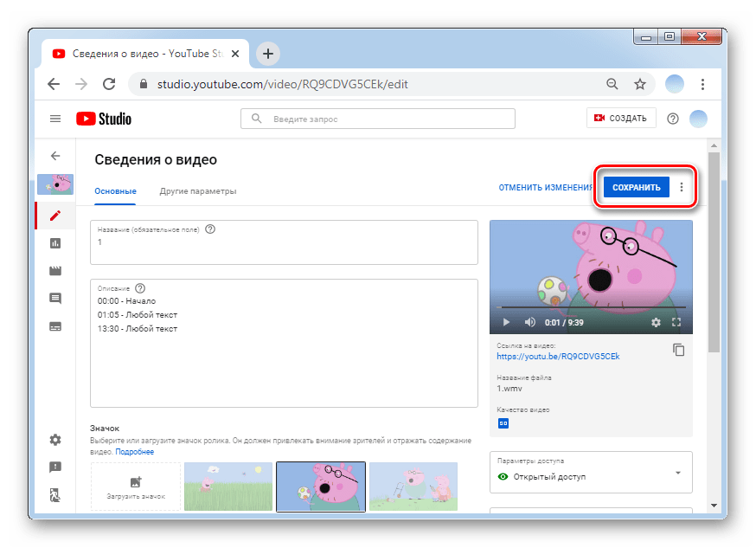Click the help question mark icon
The width and height of the screenshot is (756, 548).
[673, 119]
